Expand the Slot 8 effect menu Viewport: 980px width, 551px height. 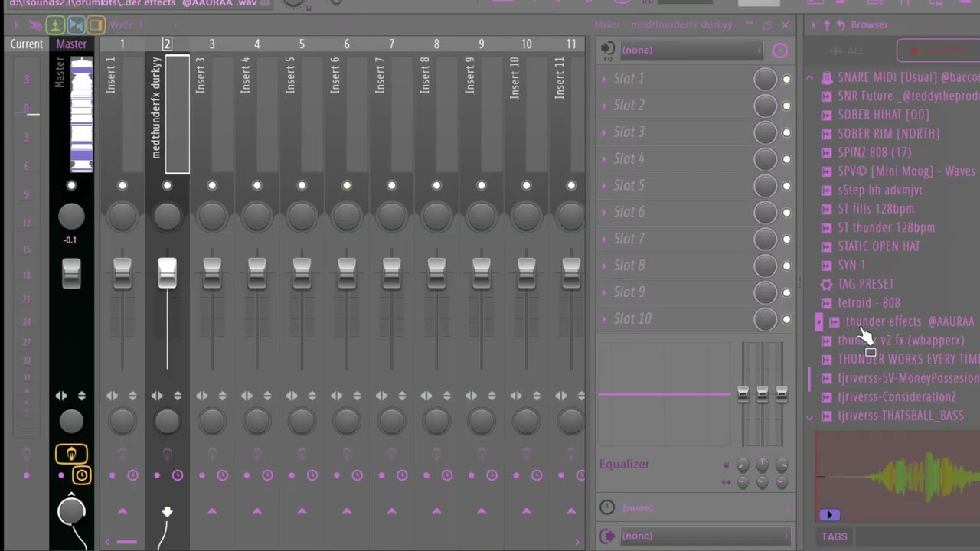[x=604, y=266]
